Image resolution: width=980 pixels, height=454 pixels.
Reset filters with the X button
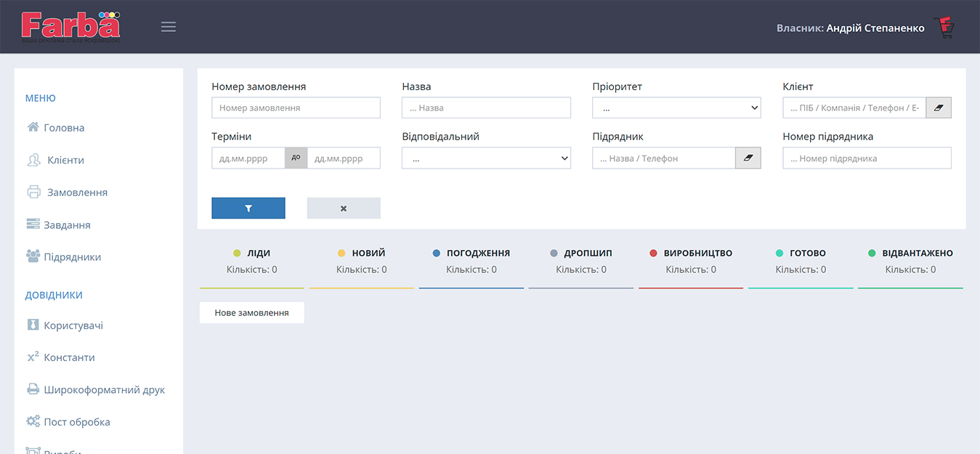click(344, 208)
